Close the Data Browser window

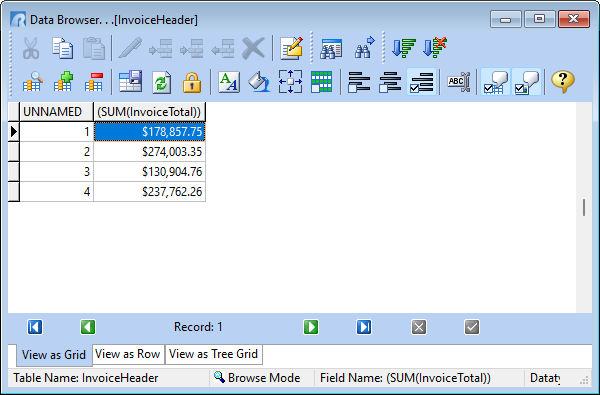(x=574, y=19)
